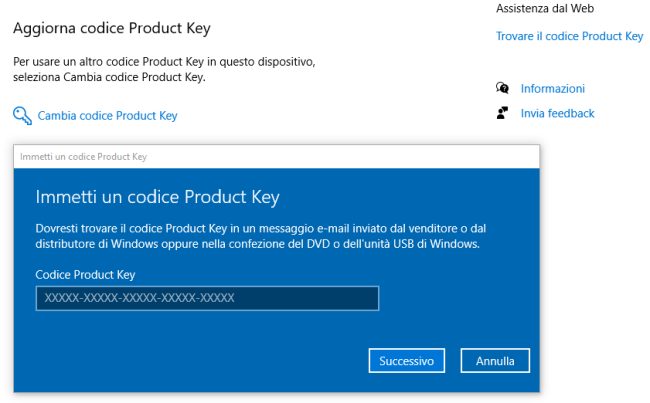Click the Immetti un codice Product Key heading
650x403 pixels.
tap(158, 197)
